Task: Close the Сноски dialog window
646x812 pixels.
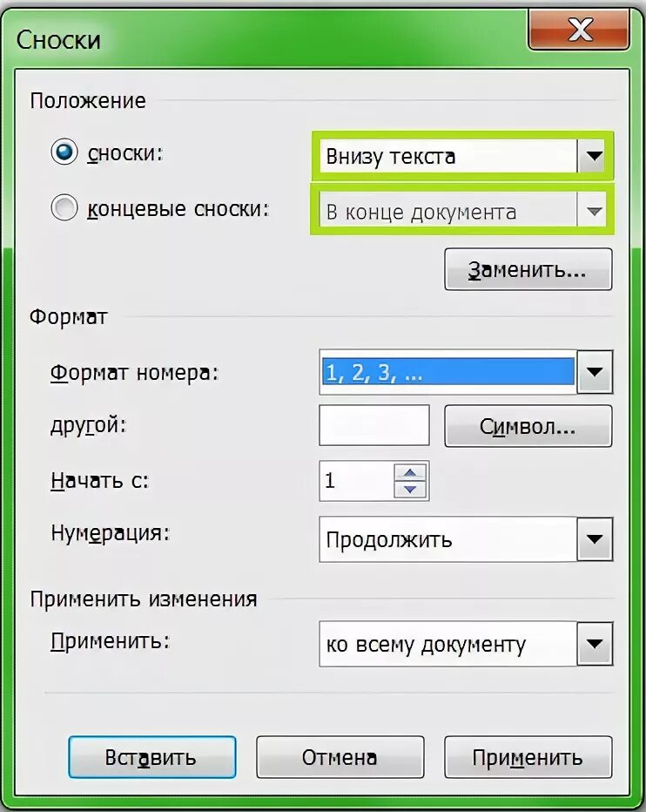Action: click(x=580, y=32)
